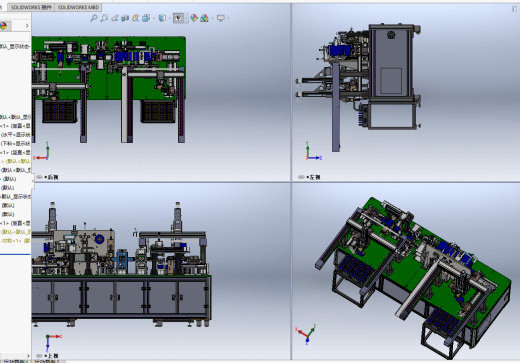The height and width of the screenshot is (363, 520).
Task: Open the Apply Scene dropdown arrow
Action: (x=212, y=18)
